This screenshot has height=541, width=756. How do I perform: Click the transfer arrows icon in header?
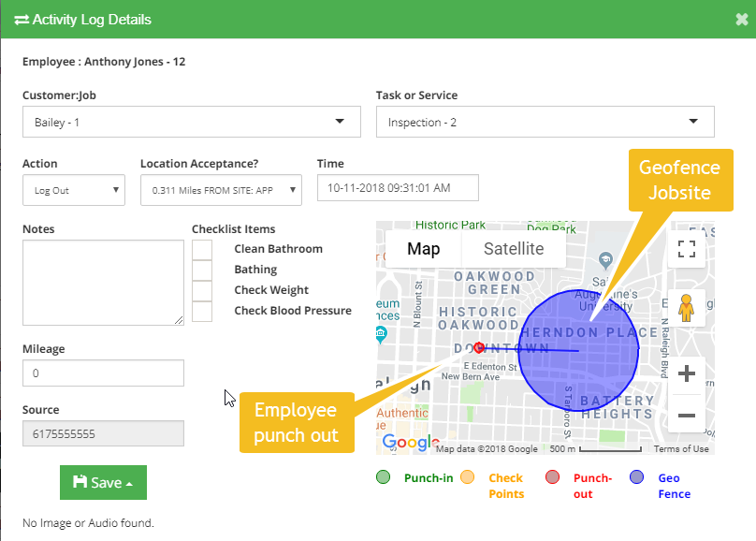pyautogui.click(x=22, y=20)
